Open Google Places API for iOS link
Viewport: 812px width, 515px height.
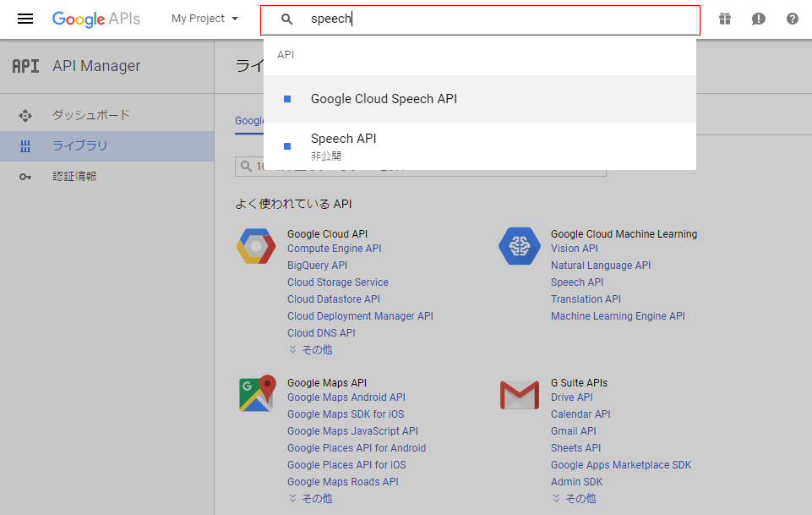pyautogui.click(x=347, y=465)
